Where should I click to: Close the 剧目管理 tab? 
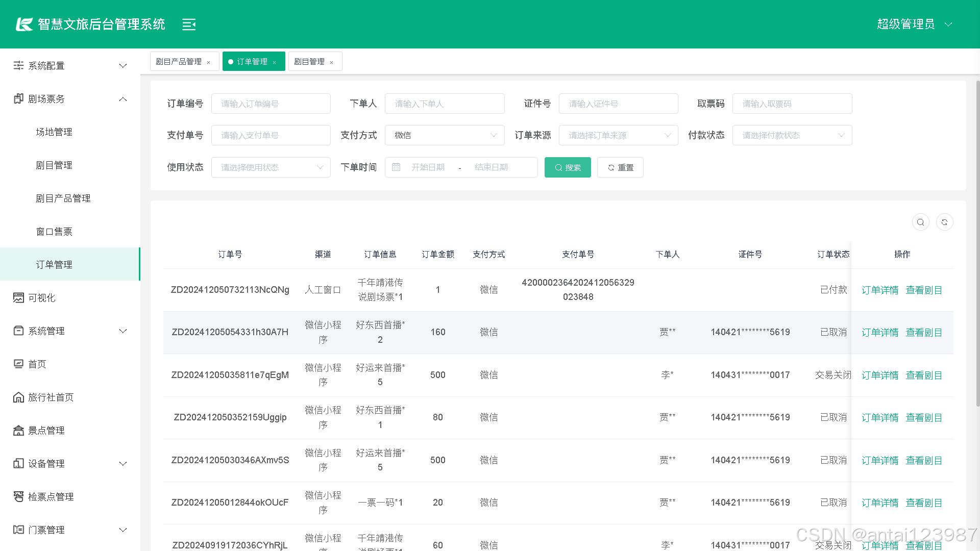tap(332, 62)
